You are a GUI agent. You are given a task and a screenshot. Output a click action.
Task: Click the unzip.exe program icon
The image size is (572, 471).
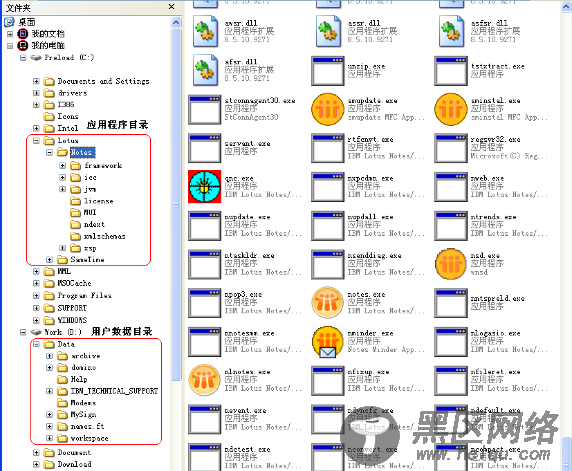pyautogui.click(x=328, y=71)
